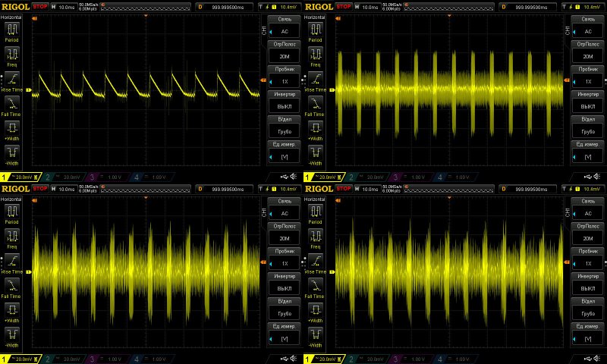Viewport: 607px width, 364px height.
Task: Toggle ОтрПолос 20M bandwidth limit in top-right capture
Action: (588, 52)
